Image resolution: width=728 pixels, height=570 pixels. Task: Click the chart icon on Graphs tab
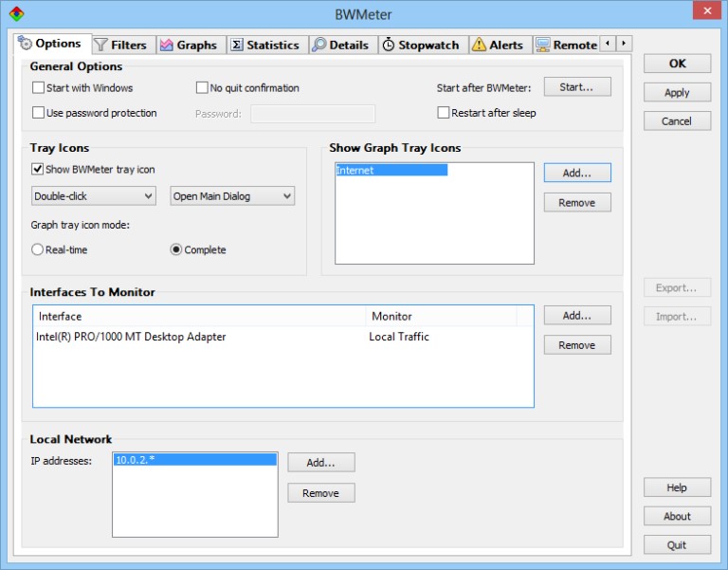(x=167, y=46)
